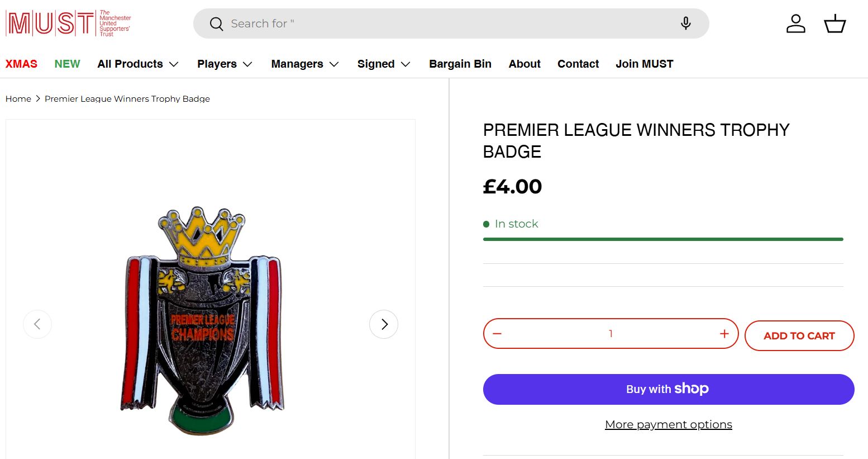Increase quantity with the plus icon

(724, 334)
